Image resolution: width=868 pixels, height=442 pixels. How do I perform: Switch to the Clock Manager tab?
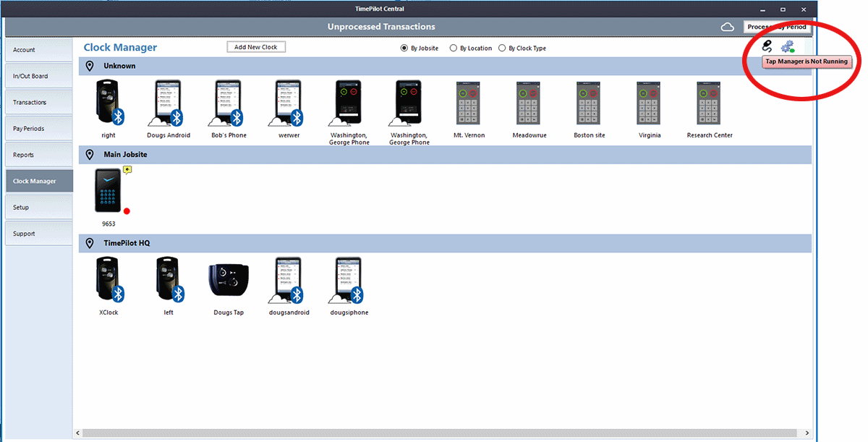[x=38, y=180]
